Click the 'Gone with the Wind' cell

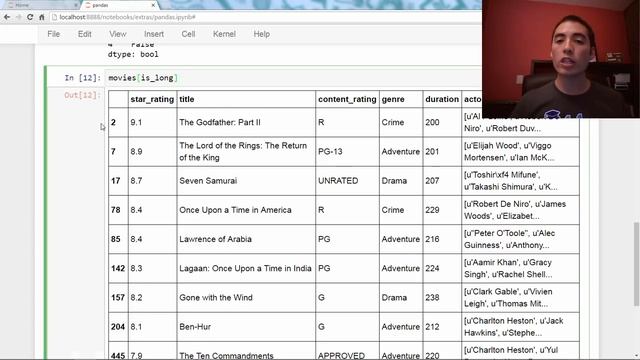(246, 298)
